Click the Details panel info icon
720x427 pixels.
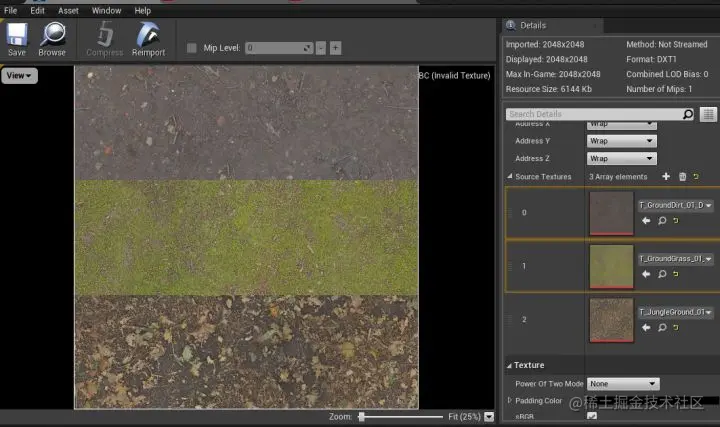click(511, 25)
